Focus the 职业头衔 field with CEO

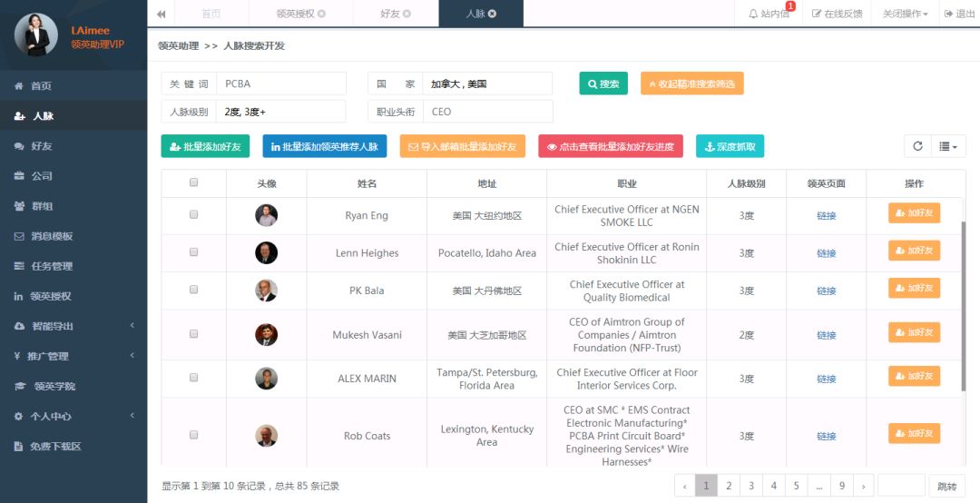487,112
